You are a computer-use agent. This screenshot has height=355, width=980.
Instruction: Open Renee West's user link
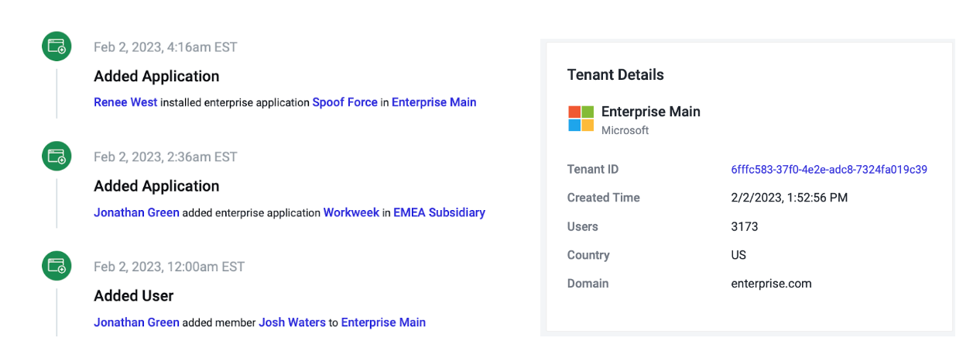pos(125,102)
